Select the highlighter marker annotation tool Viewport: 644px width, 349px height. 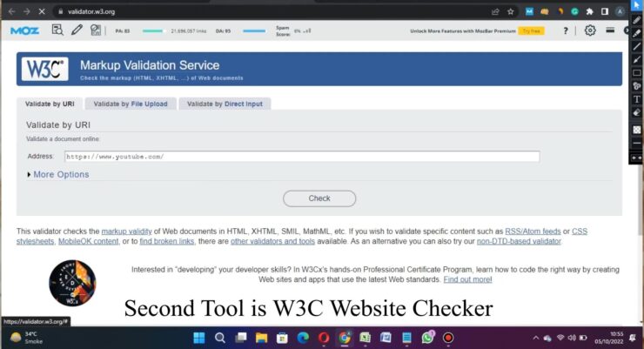(637, 33)
